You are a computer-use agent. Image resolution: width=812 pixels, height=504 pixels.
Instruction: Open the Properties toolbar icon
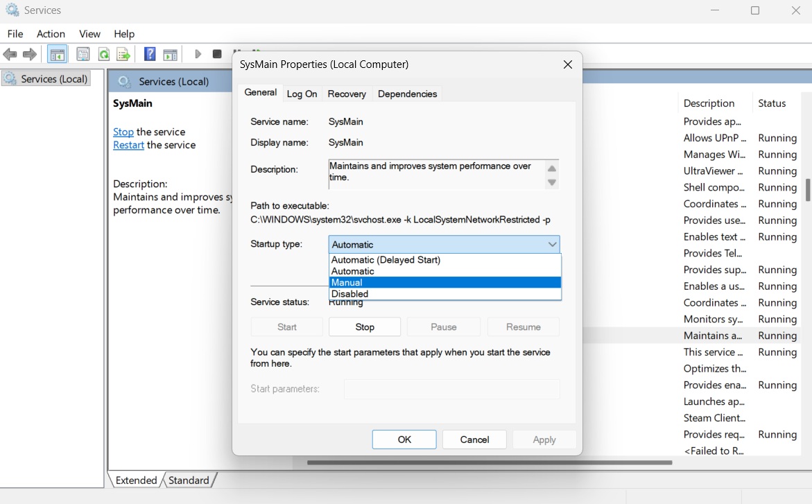pyautogui.click(x=83, y=54)
